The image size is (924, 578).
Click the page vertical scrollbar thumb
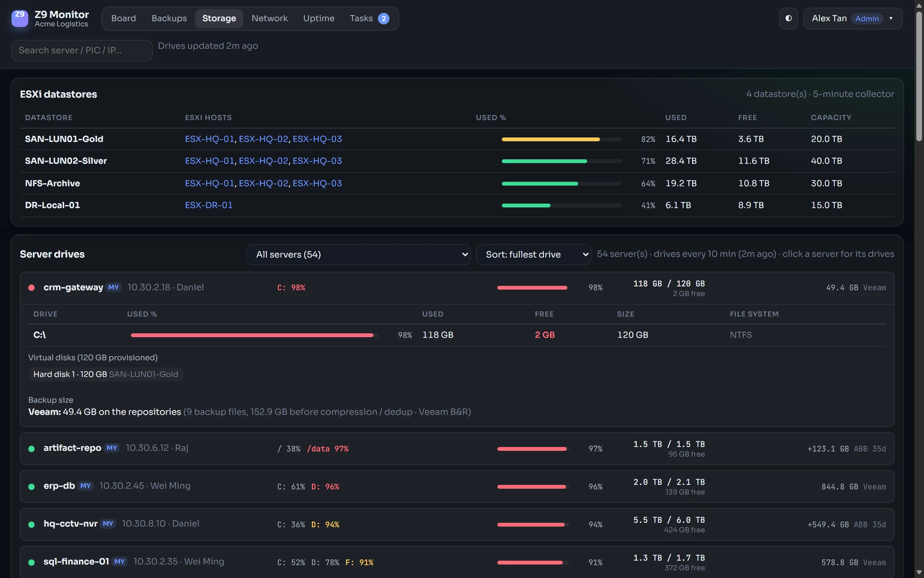click(x=919, y=76)
